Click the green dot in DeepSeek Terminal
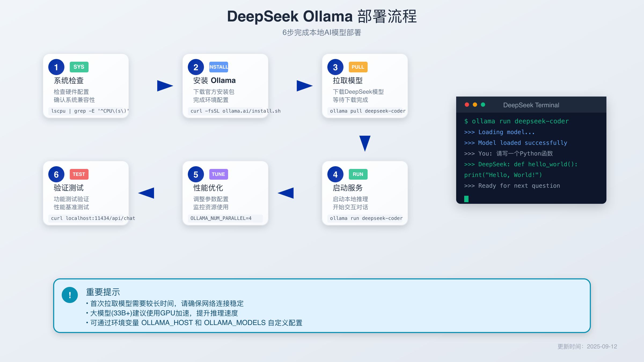Image resolution: width=644 pixels, height=362 pixels. point(483,105)
